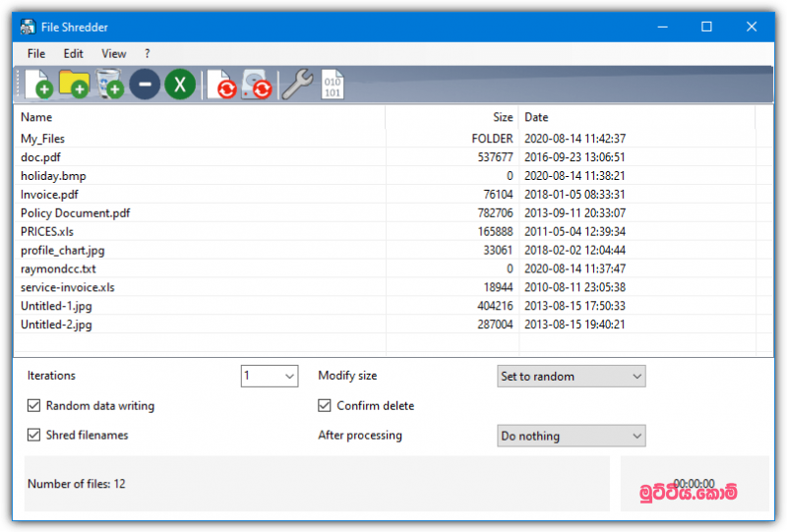Expand the Modify size dropdown

[x=572, y=376]
